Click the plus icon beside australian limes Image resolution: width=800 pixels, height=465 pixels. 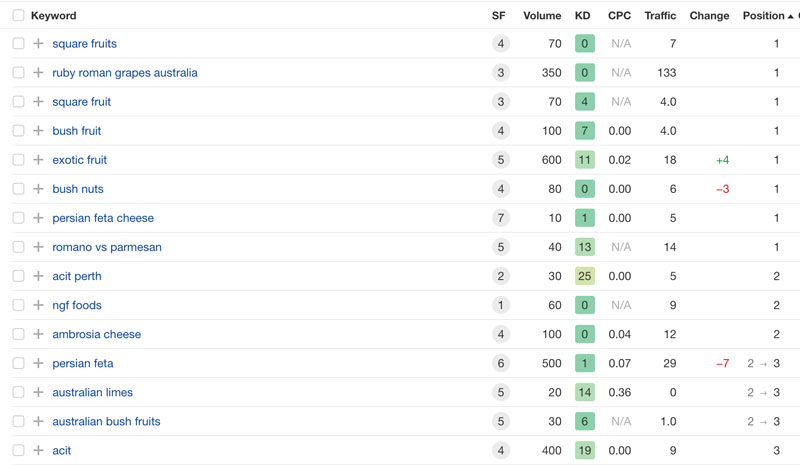point(38,392)
